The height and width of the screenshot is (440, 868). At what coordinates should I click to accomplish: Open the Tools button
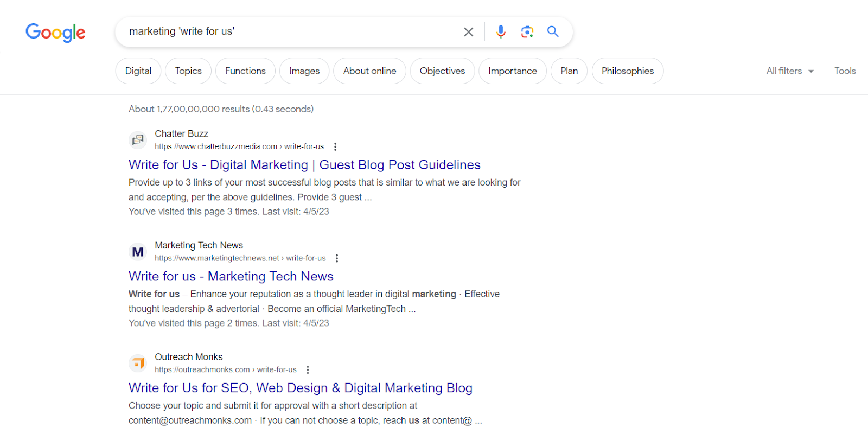[845, 71]
